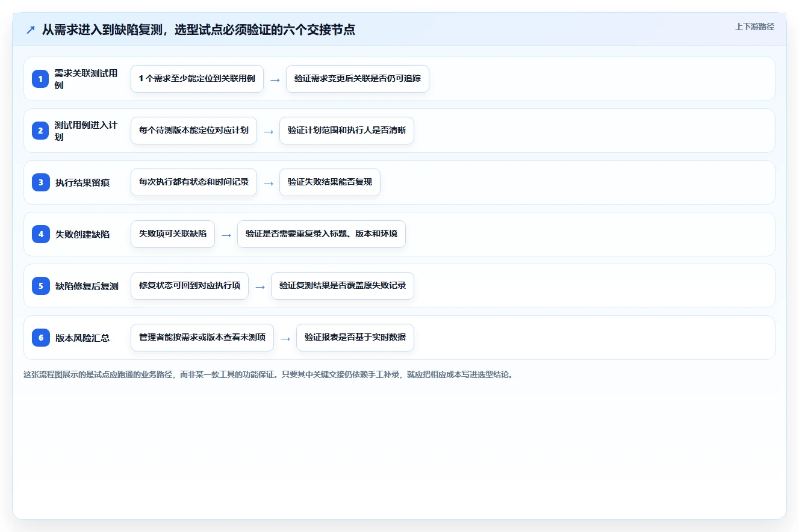Click the 验证计划范围和执行人是否清晰 box
The width and height of the screenshot is (799, 532).
point(347,131)
